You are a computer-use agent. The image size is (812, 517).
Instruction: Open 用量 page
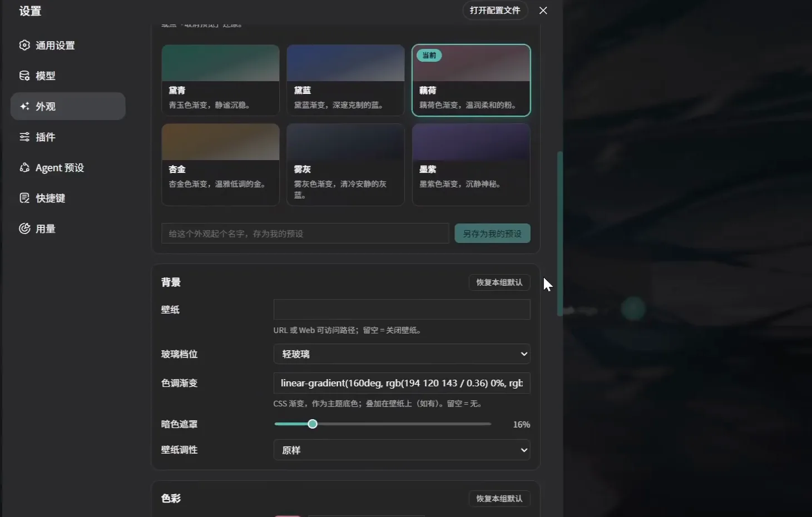[x=68, y=228]
